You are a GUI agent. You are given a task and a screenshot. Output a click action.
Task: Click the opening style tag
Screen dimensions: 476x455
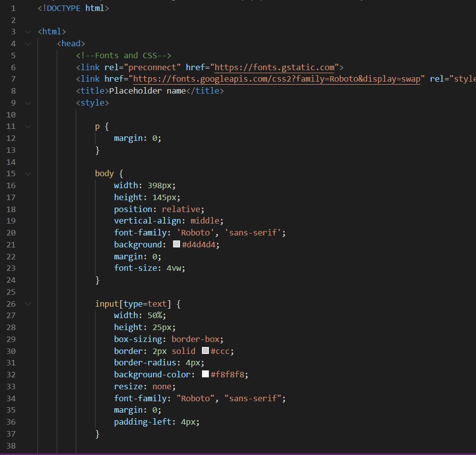[x=93, y=103]
